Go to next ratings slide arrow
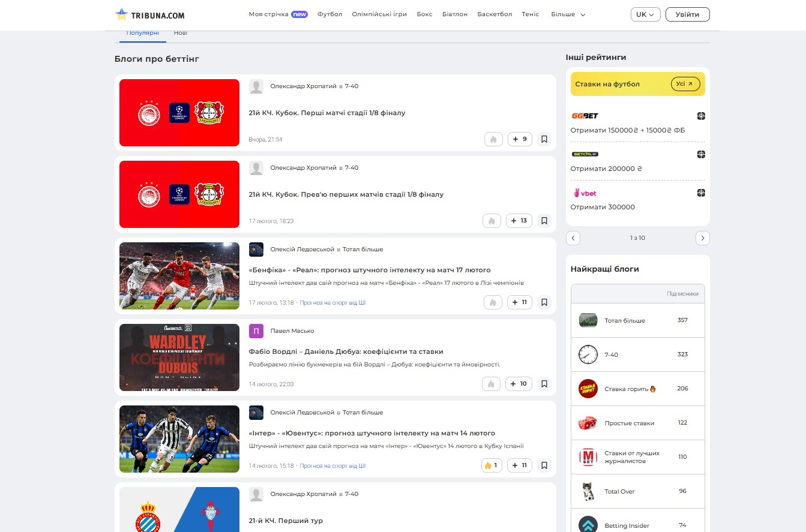806x532 pixels. pos(703,238)
